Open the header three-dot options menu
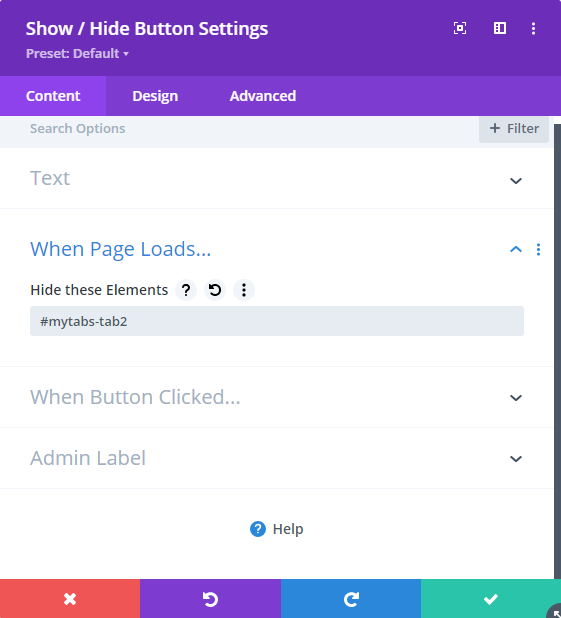The image size is (561, 618). pyautogui.click(x=533, y=28)
